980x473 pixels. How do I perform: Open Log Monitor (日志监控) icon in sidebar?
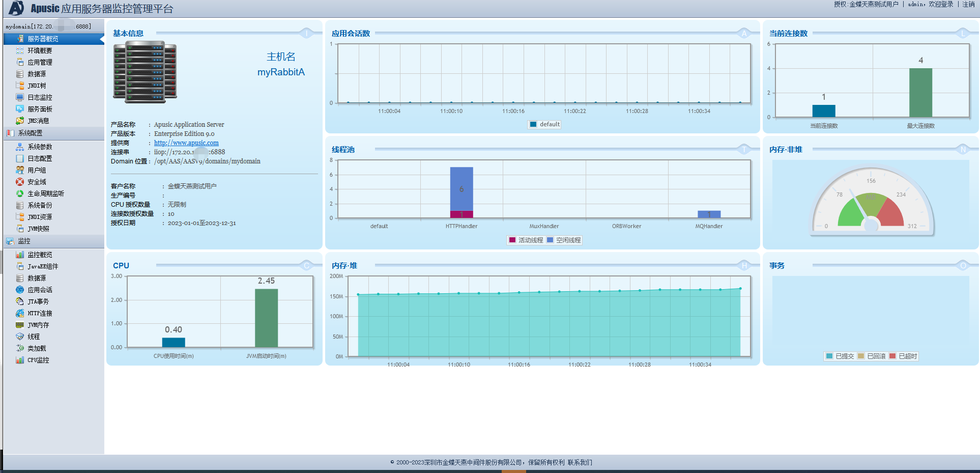(20, 97)
